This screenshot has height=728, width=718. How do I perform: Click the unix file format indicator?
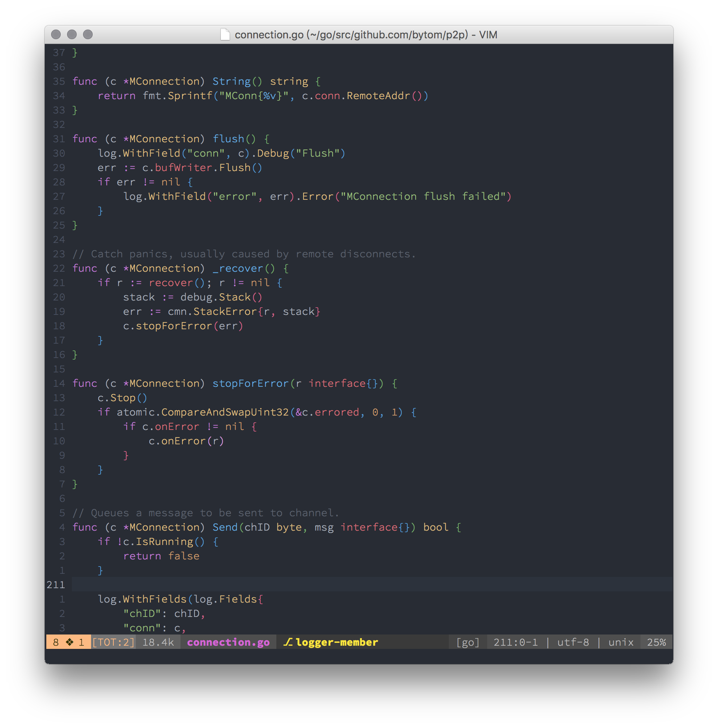(621, 642)
